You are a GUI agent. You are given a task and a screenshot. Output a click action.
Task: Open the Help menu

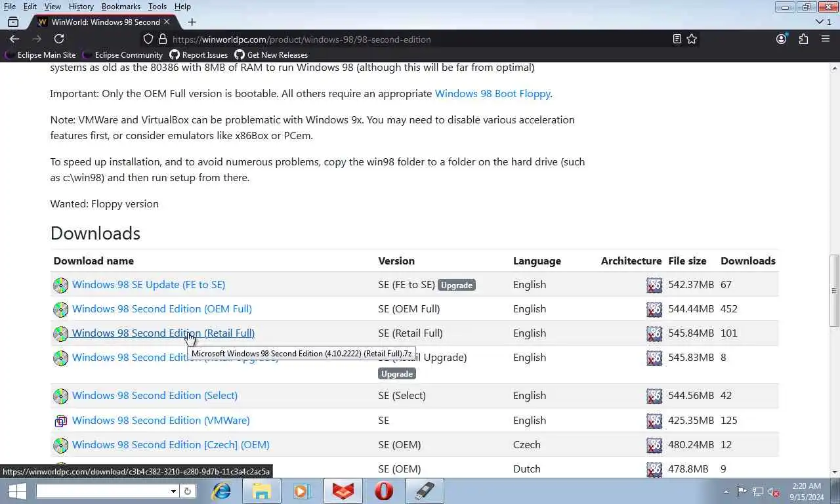point(182,7)
